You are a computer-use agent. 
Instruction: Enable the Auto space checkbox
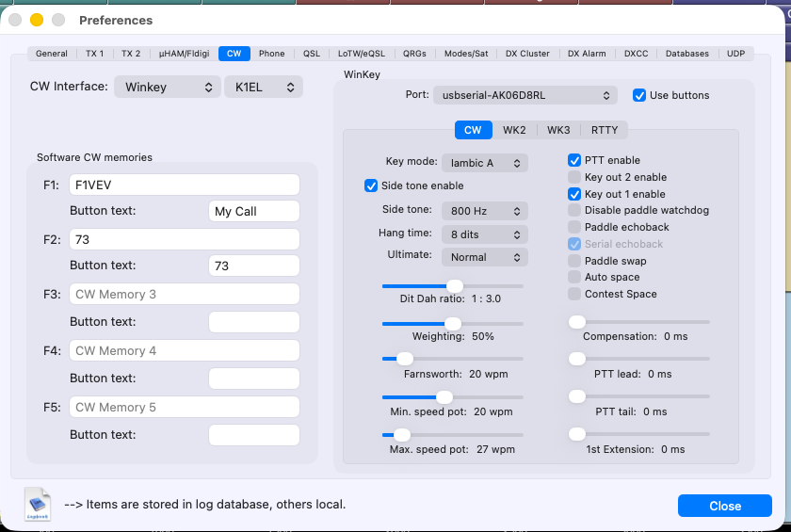coord(574,278)
